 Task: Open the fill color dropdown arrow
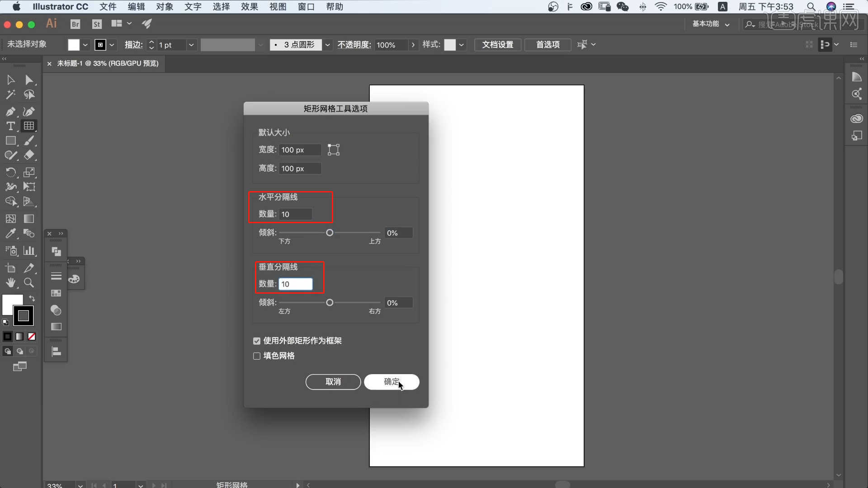click(x=85, y=45)
